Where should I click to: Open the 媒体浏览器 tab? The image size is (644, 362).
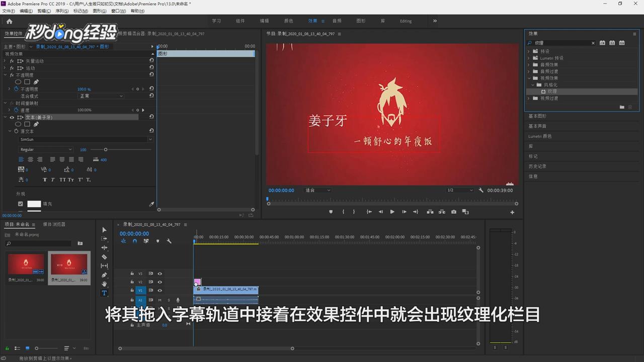[x=54, y=224]
